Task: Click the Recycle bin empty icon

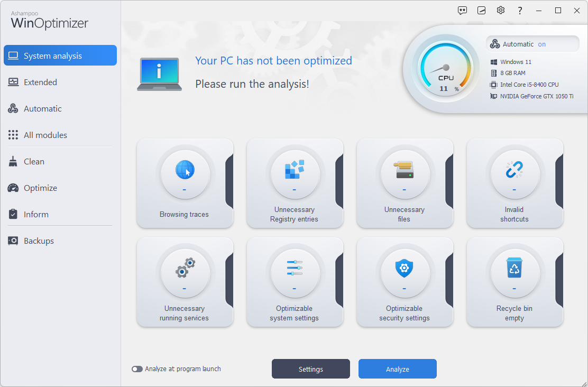Action: [514, 268]
